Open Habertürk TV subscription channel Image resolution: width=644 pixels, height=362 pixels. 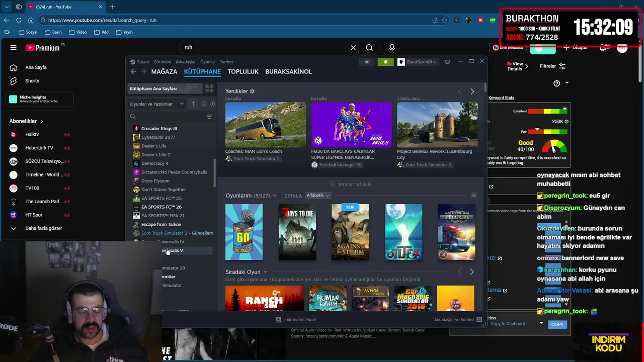pos(39,148)
